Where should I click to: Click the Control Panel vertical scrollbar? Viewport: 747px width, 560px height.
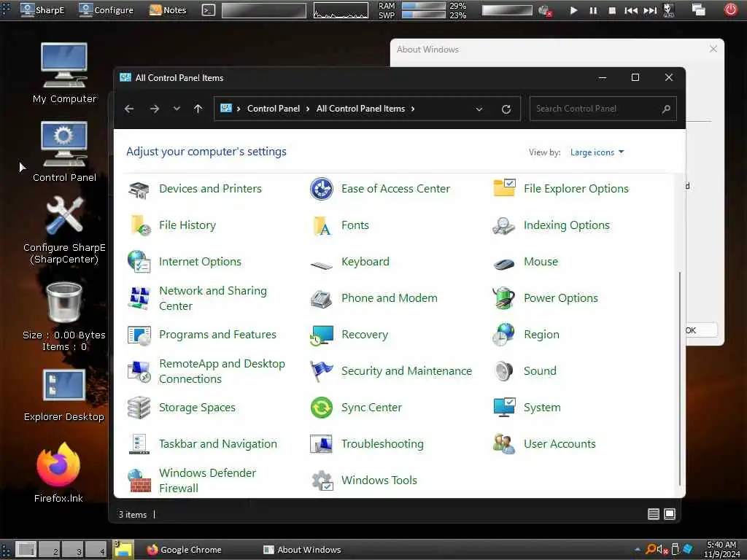click(x=680, y=378)
